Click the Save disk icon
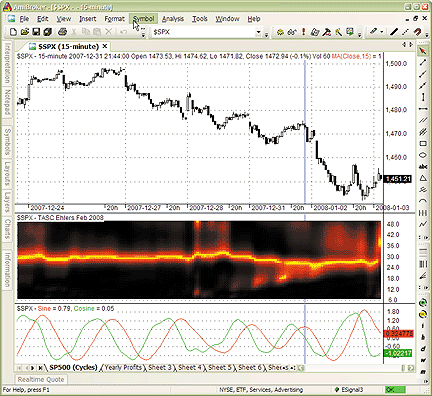 [36, 32]
